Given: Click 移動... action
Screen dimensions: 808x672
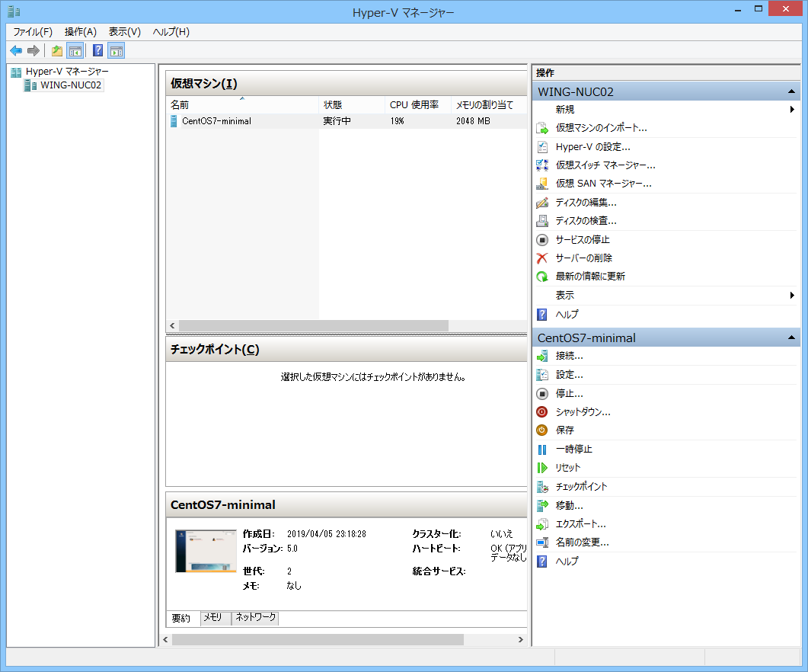Looking at the screenshot, I should (570, 505).
